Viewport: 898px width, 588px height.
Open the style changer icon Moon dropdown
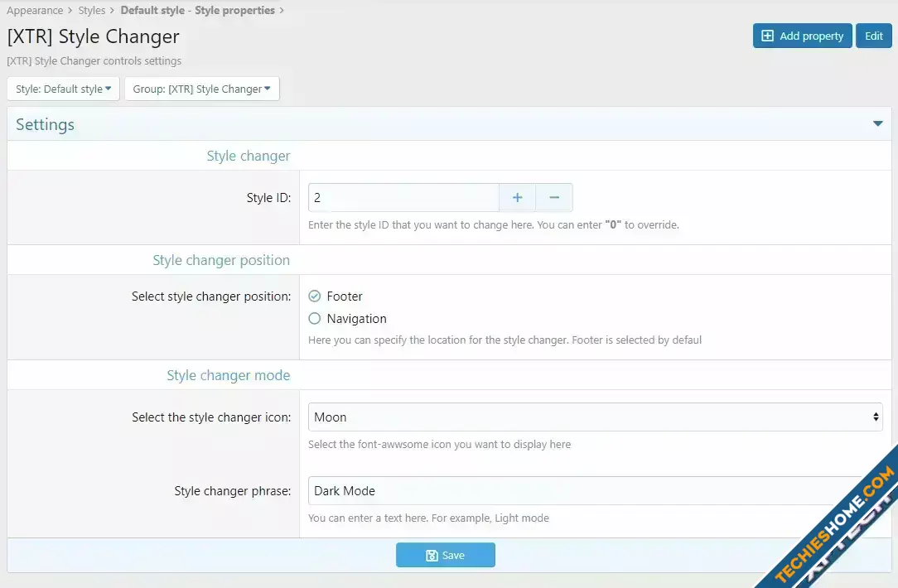coord(595,417)
